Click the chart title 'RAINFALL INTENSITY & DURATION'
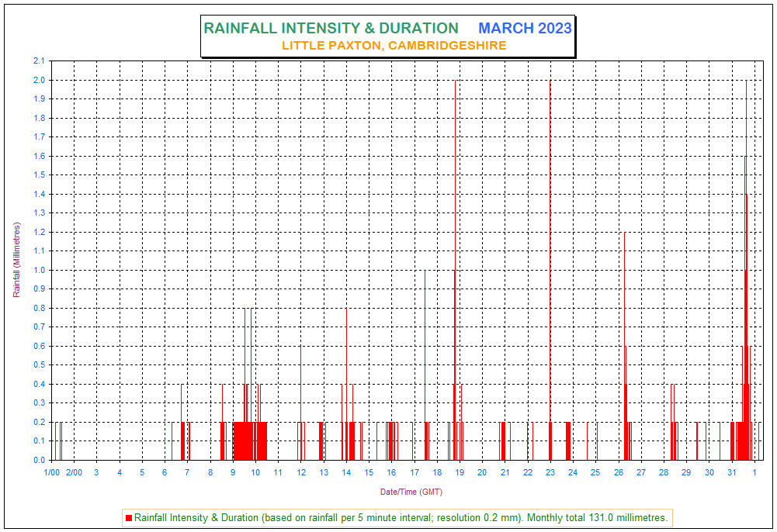 click(331, 28)
